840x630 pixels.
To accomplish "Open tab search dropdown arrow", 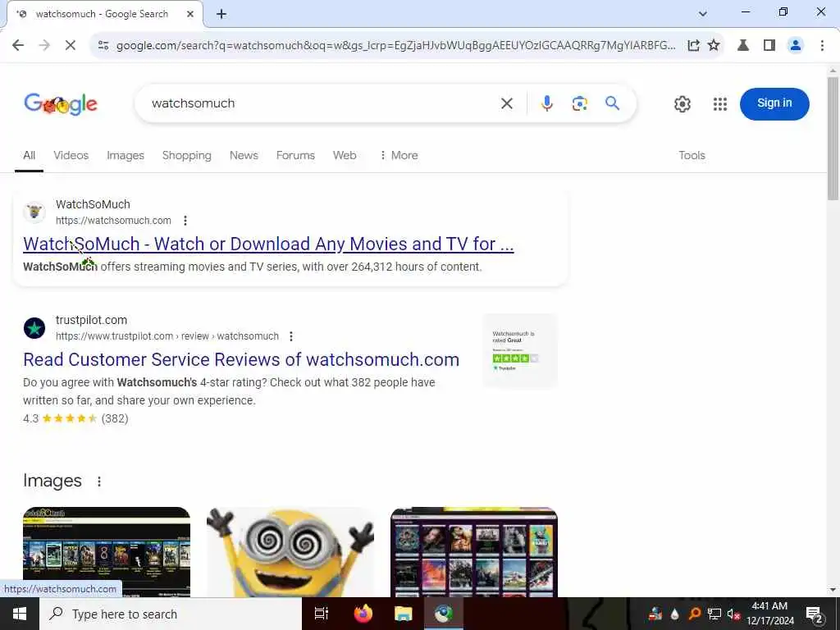I will (x=702, y=14).
